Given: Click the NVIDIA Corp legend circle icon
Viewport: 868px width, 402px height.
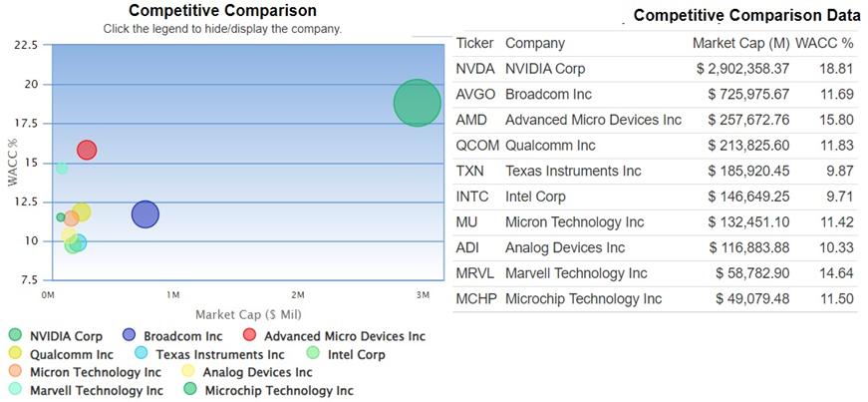Looking at the screenshot, I should pyautogui.click(x=15, y=336).
